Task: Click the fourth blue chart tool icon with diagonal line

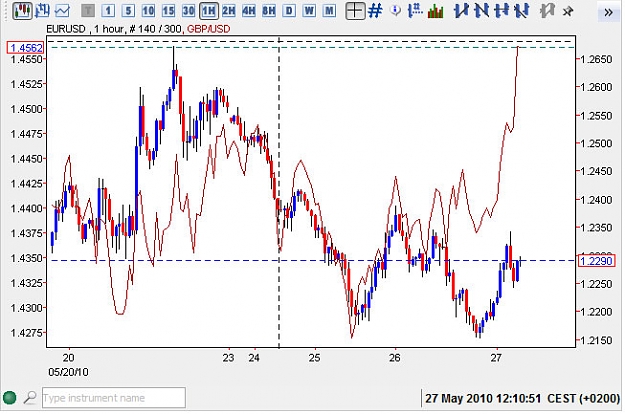Action: 521,11
